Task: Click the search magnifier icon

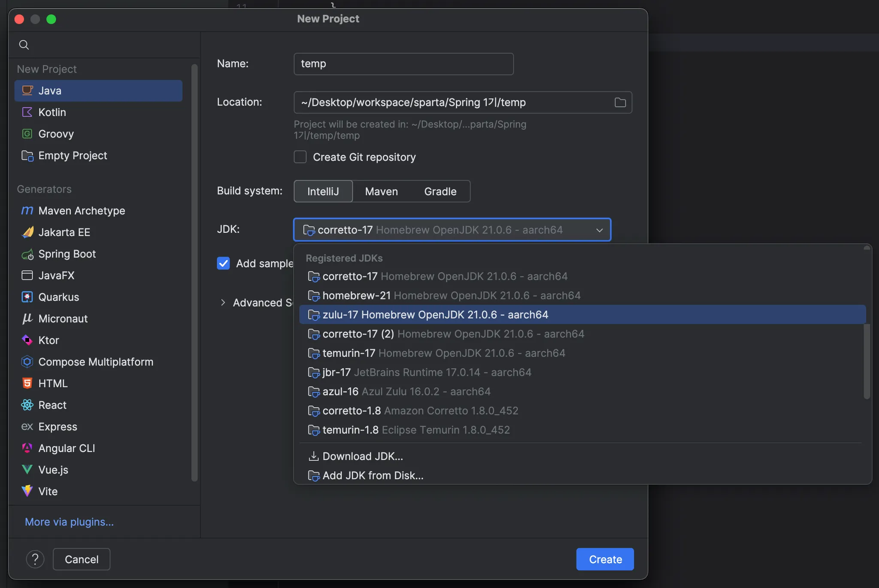Action: click(24, 45)
